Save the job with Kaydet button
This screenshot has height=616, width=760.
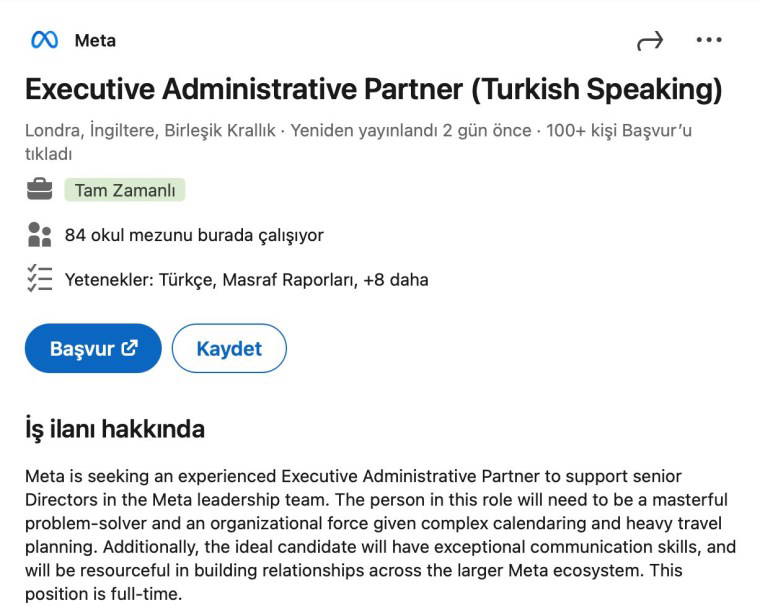point(229,349)
